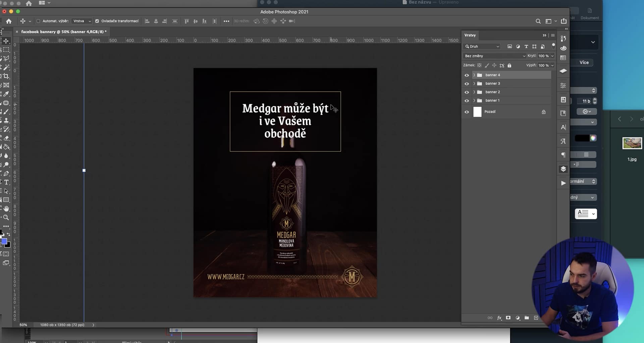Select the Brush tool
644x343 pixels.
6,112
